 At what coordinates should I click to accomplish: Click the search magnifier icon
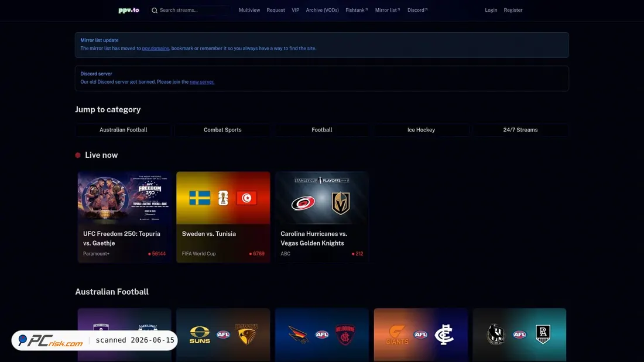pos(155,11)
